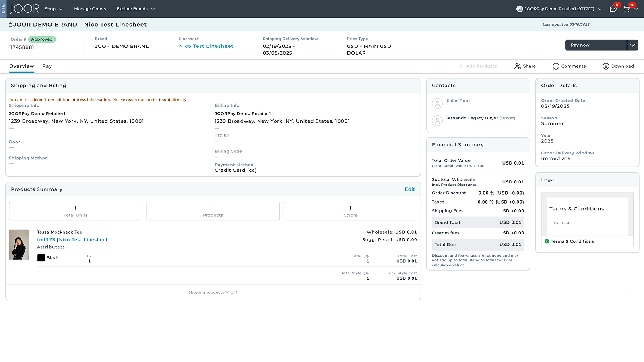Image resolution: width=644 pixels, height=362 pixels.
Task: Click the address restriction warning text
Action: [97, 100]
